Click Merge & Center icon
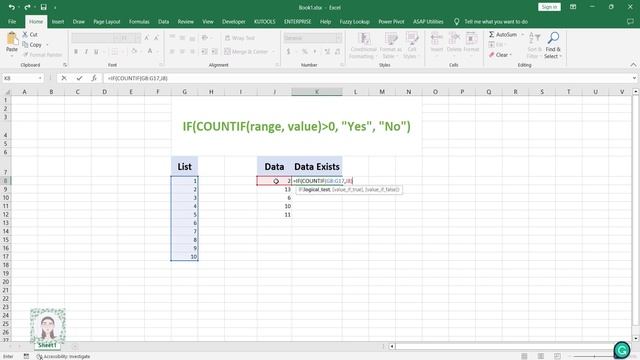This screenshot has height=360, width=640. coord(228,51)
